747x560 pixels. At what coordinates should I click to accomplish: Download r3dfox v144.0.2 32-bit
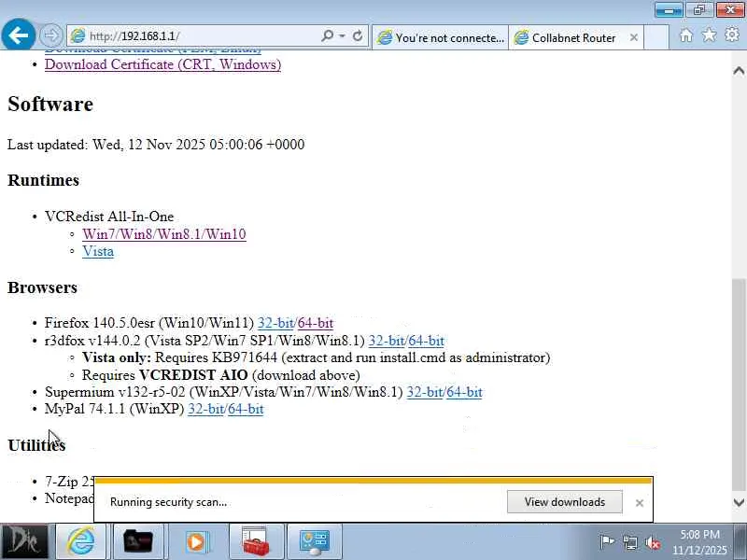tap(387, 341)
